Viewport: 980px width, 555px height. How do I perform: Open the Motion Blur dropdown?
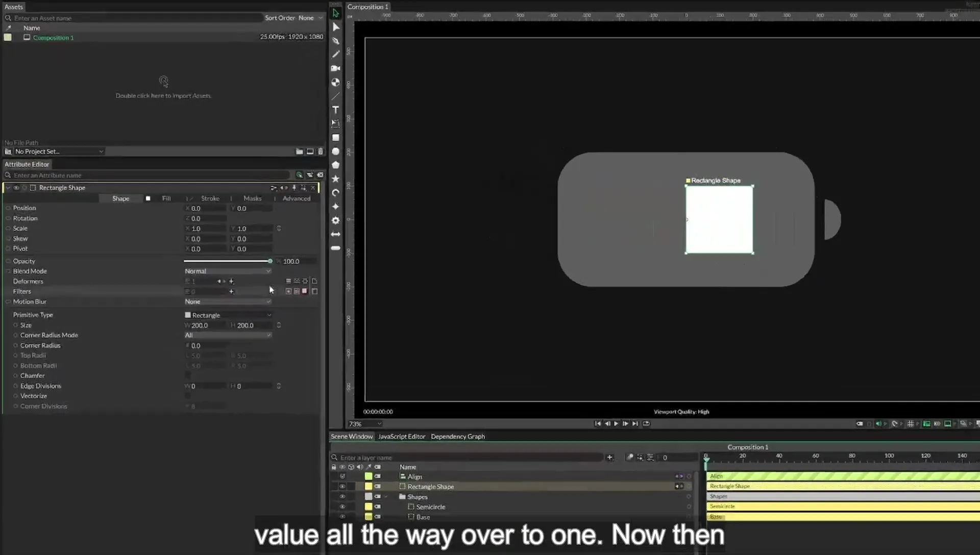(x=228, y=301)
